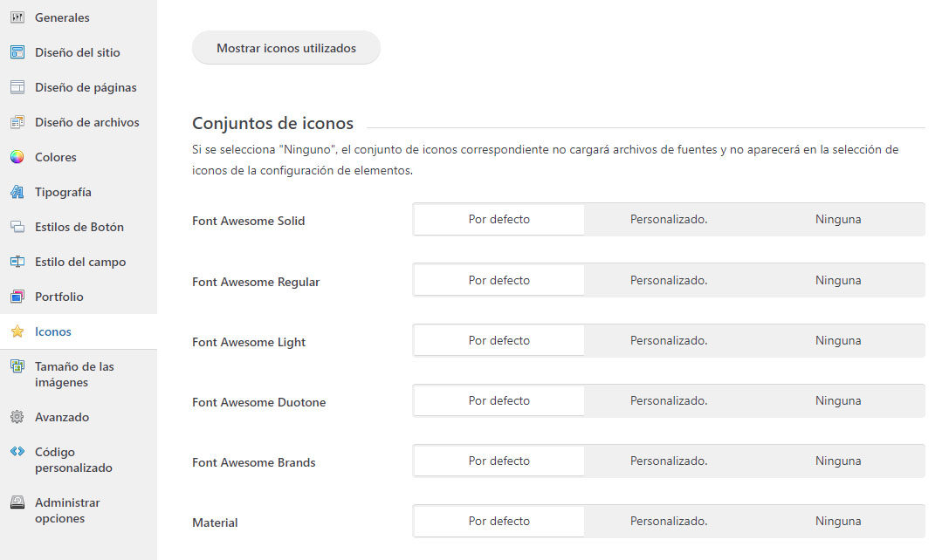This screenshot has width=949, height=560.
Task: Click the Avanzado gear icon
Action: (x=17, y=417)
